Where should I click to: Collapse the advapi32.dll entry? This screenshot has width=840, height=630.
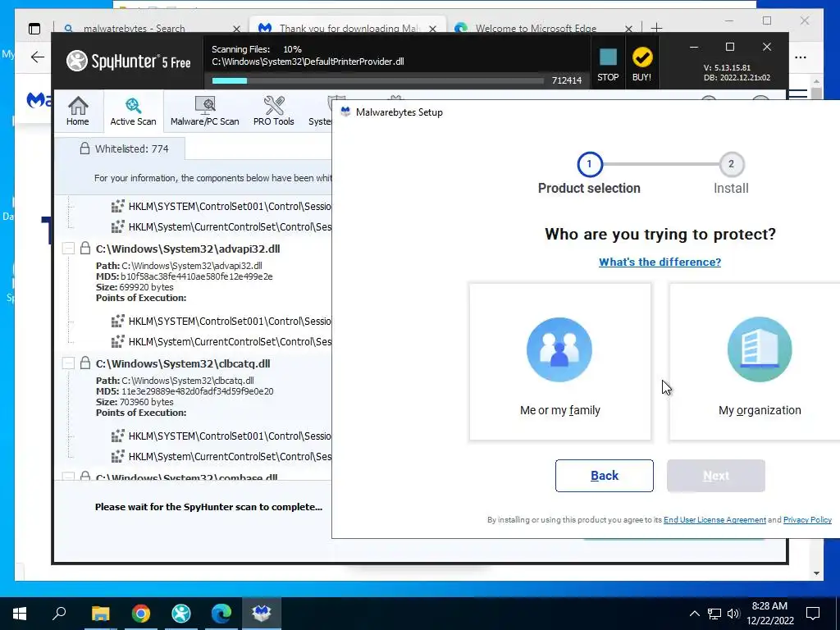68,249
